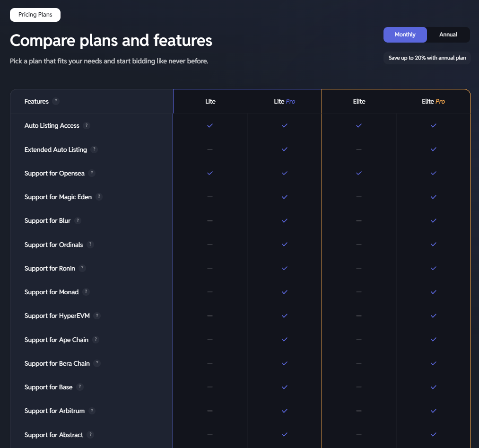The width and height of the screenshot is (479, 448).
Task: Switch billing to Annual
Action: 448,35
